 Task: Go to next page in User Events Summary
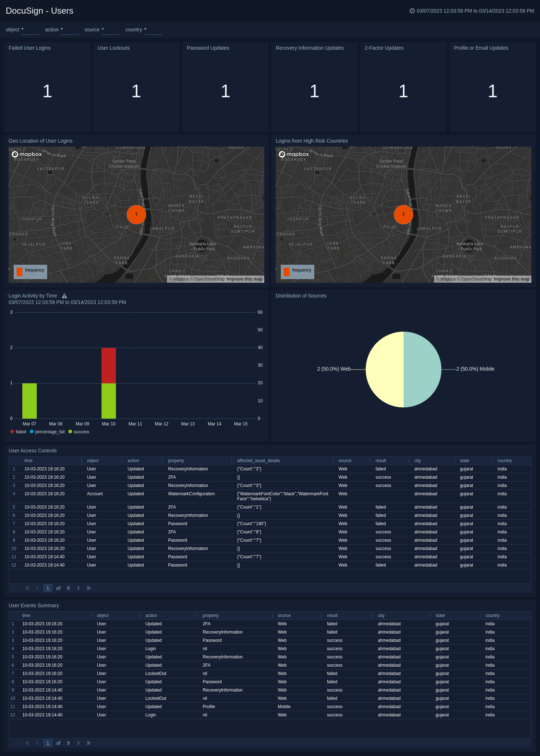click(78, 743)
